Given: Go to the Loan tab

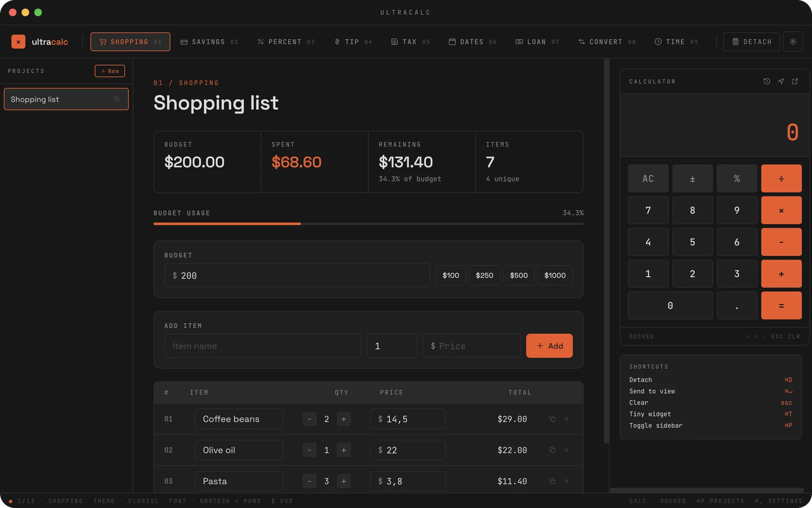Looking at the screenshot, I should 537,42.
